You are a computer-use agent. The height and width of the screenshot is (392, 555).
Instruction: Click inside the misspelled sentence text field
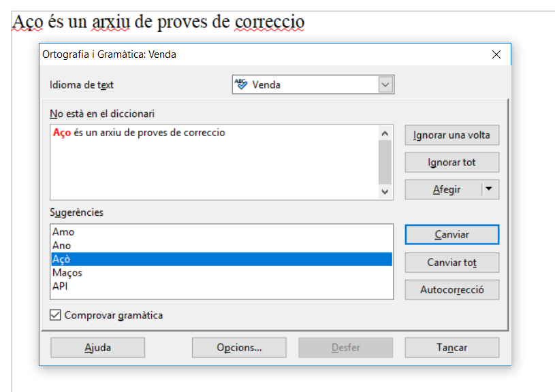coord(215,162)
